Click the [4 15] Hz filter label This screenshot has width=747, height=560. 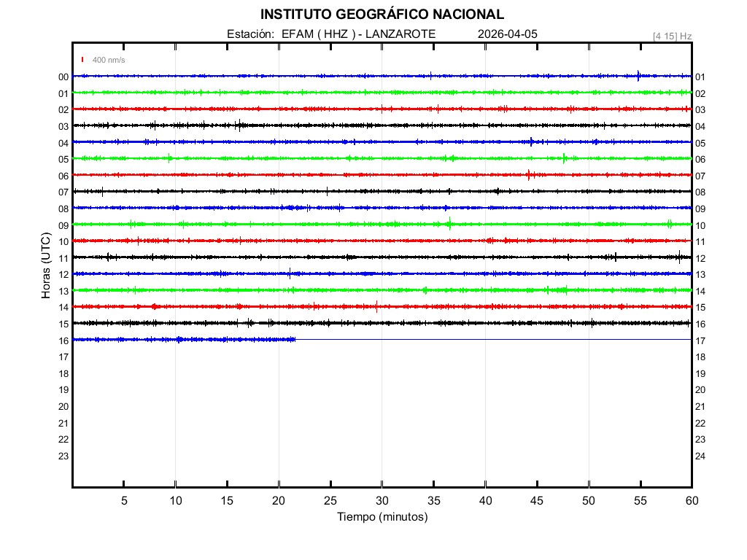672,36
